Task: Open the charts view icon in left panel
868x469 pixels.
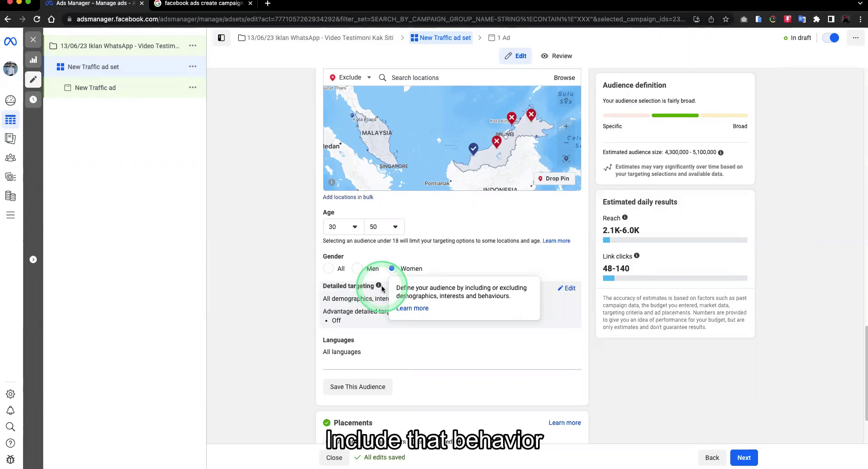Action: pyautogui.click(x=33, y=60)
